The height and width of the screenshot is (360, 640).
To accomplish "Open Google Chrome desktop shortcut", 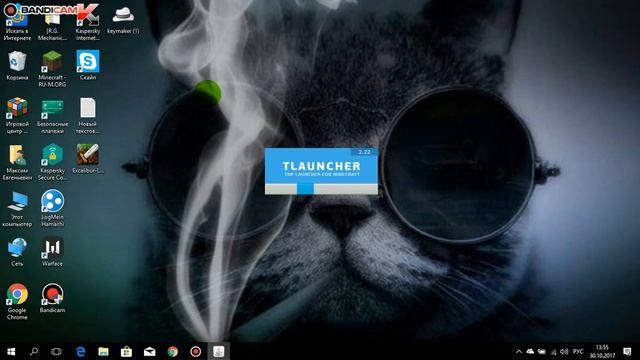I will [17, 302].
